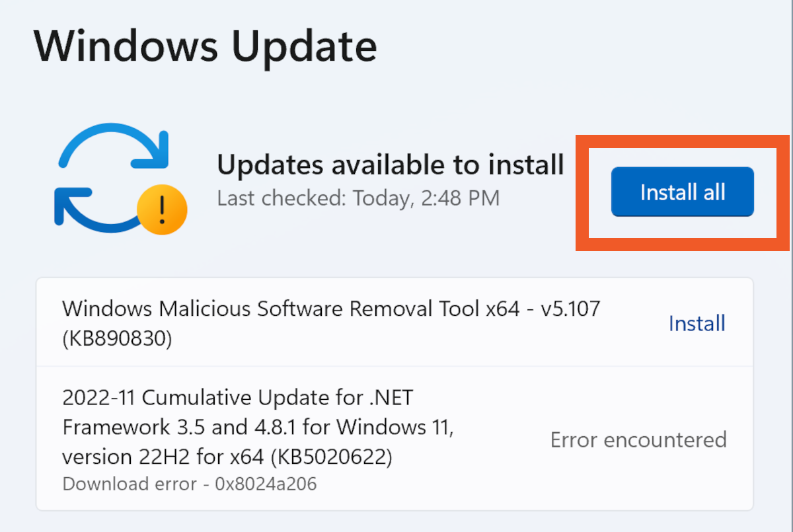Click the yellow exclamation warning badge
Image resolution: width=793 pixels, height=532 pixels.
pyautogui.click(x=162, y=211)
